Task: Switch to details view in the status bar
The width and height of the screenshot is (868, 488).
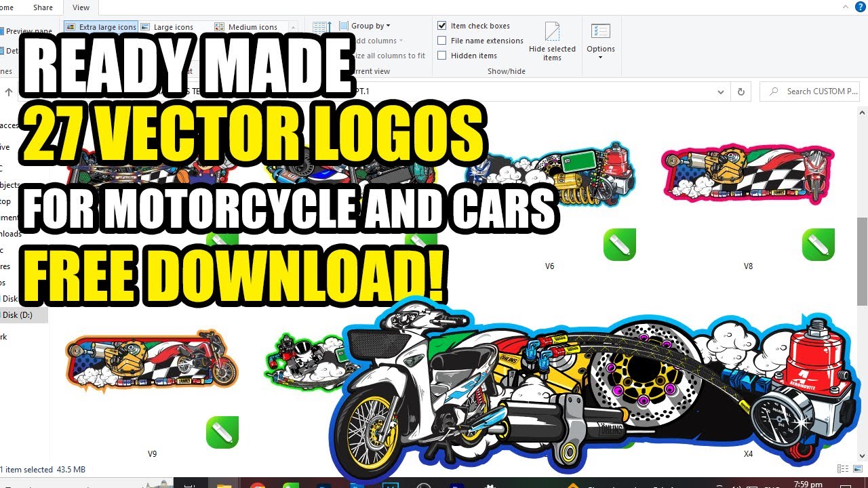Action: [842, 469]
